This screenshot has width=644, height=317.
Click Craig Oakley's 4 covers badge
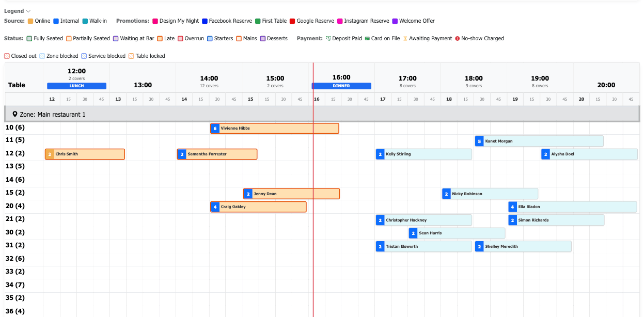pyautogui.click(x=215, y=207)
